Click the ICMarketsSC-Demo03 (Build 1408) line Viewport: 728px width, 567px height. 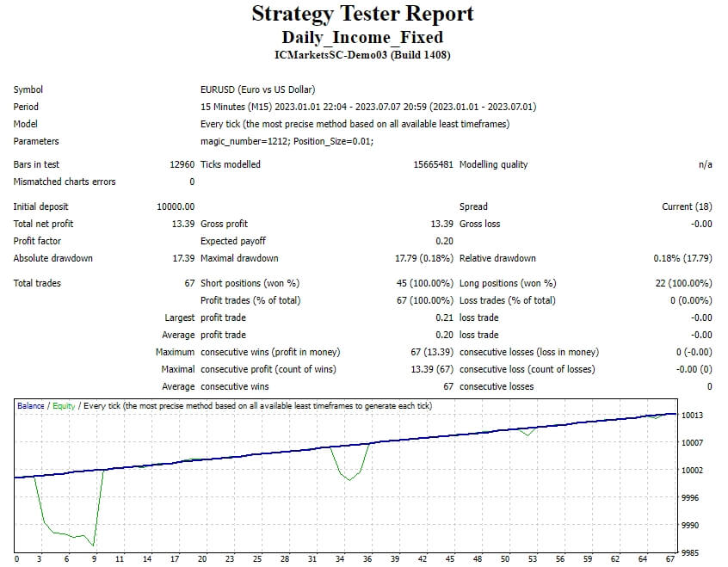362,55
